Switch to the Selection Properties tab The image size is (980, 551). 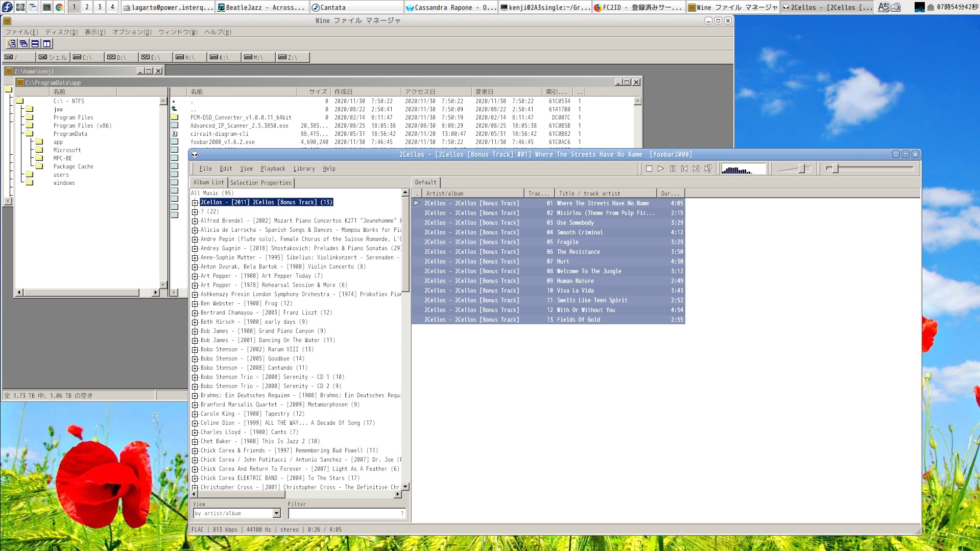click(261, 182)
